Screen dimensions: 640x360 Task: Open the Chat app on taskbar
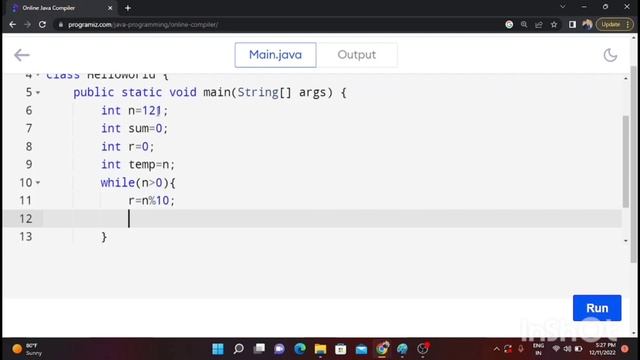pos(279,349)
